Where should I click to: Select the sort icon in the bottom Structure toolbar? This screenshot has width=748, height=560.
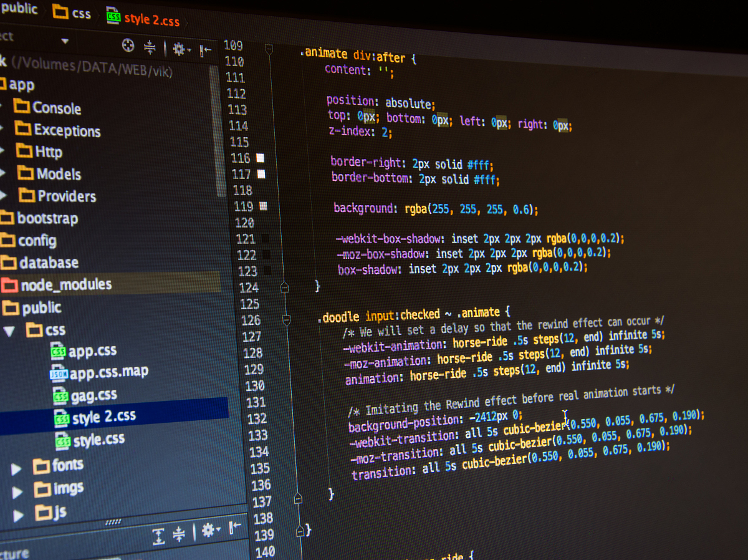pos(158,535)
